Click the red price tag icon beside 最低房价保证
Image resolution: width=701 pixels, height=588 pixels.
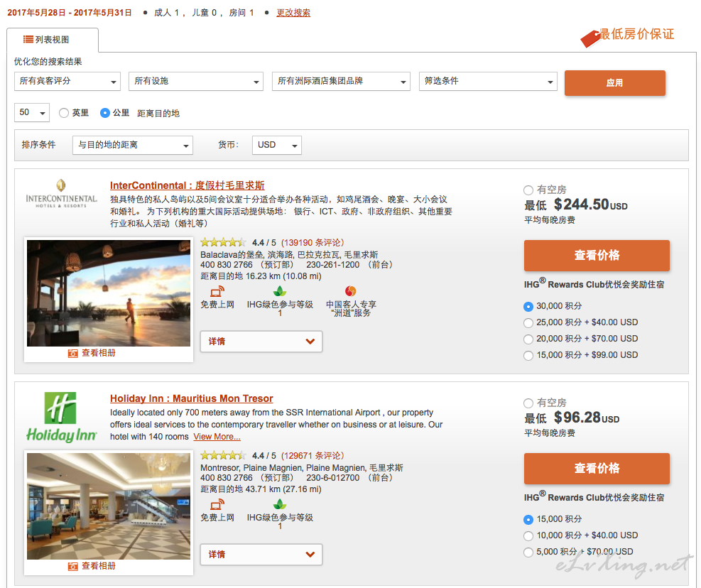point(591,38)
